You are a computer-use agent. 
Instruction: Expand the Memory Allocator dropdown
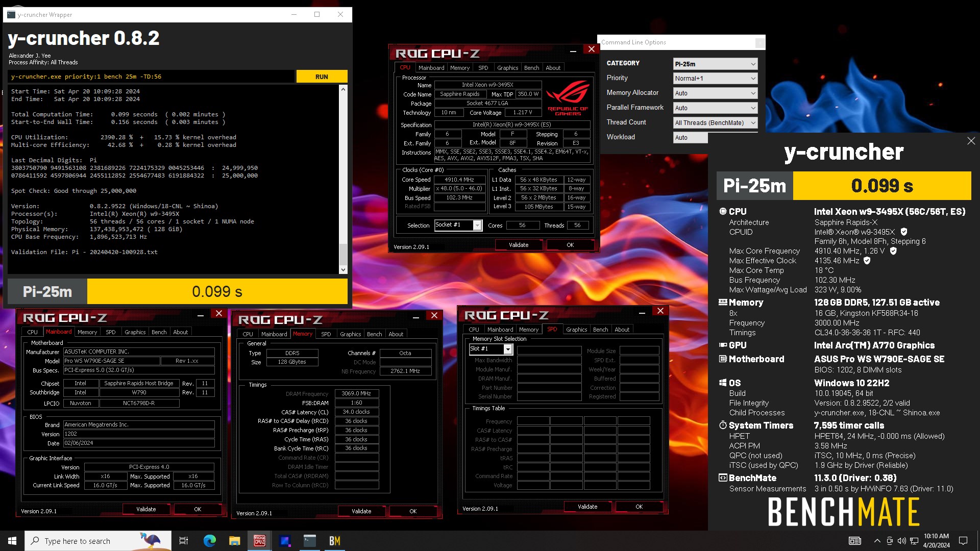click(x=715, y=93)
